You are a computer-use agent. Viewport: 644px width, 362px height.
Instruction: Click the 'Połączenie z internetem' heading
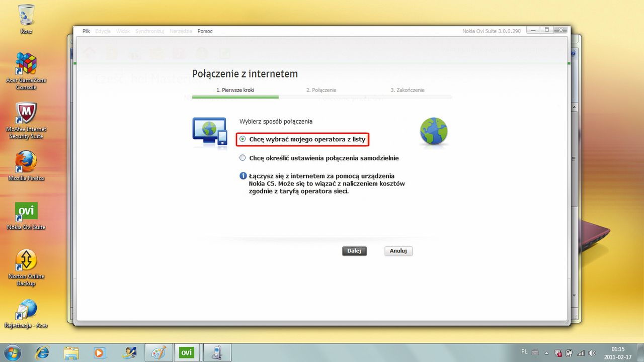(x=245, y=74)
